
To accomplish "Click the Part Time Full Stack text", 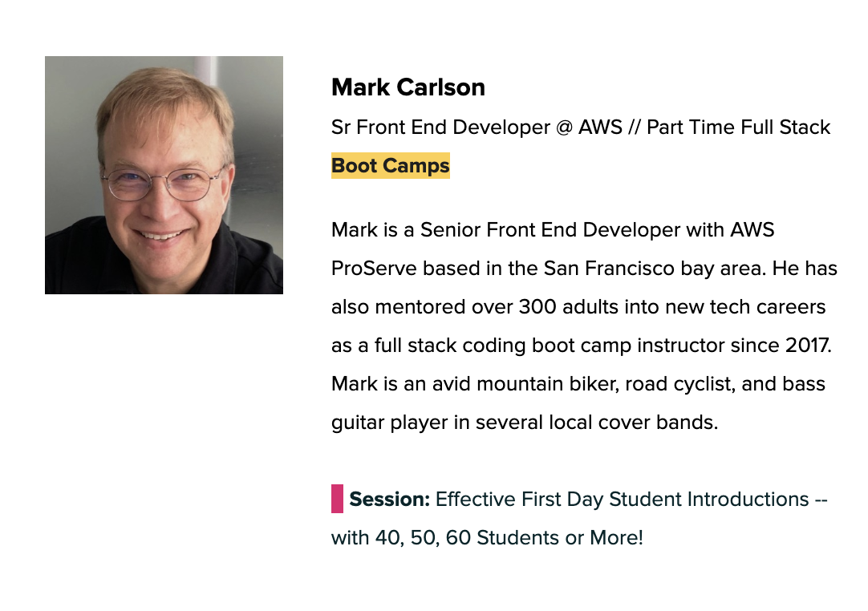I will [739, 127].
